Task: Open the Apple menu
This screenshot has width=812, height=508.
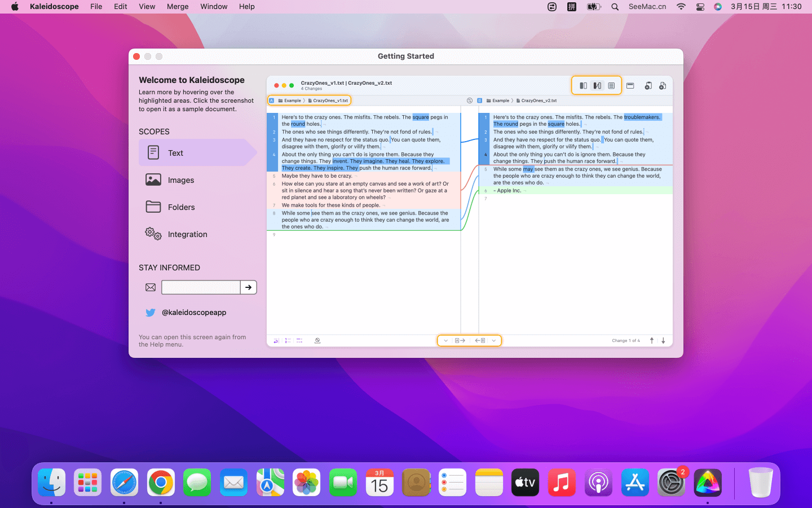Action: click(15, 7)
